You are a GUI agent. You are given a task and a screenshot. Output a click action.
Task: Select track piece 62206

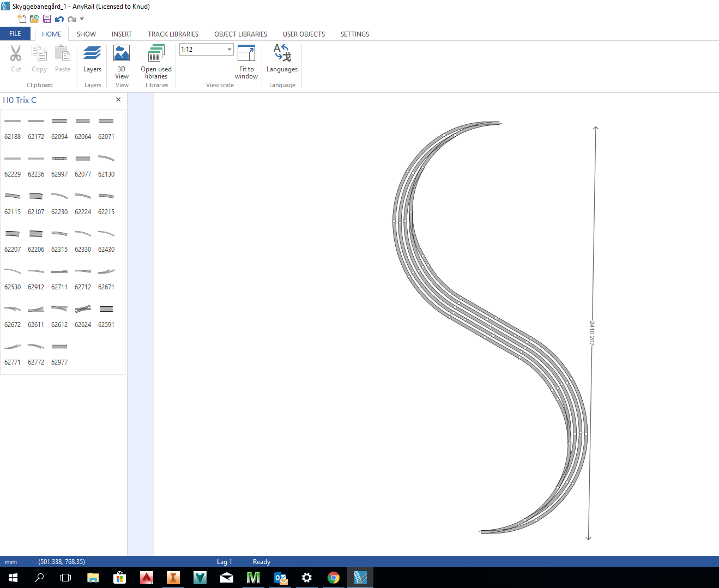pyautogui.click(x=36, y=240)
